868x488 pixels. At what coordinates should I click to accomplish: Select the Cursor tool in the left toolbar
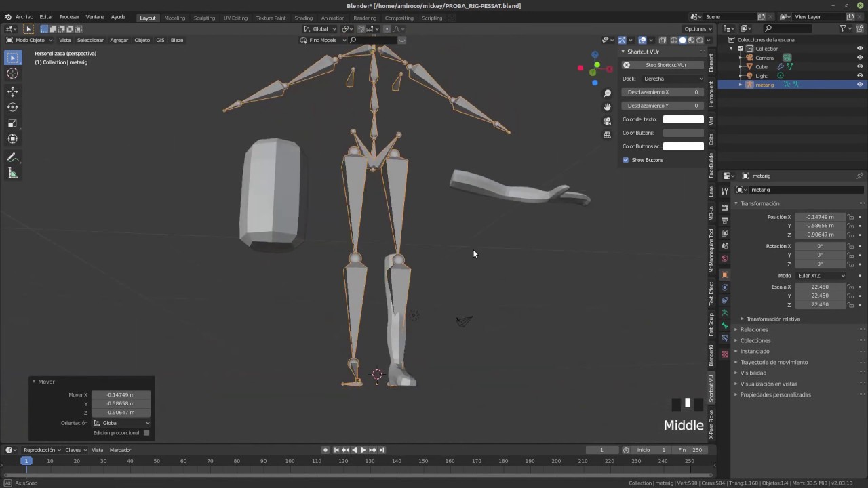click(12, 74)
